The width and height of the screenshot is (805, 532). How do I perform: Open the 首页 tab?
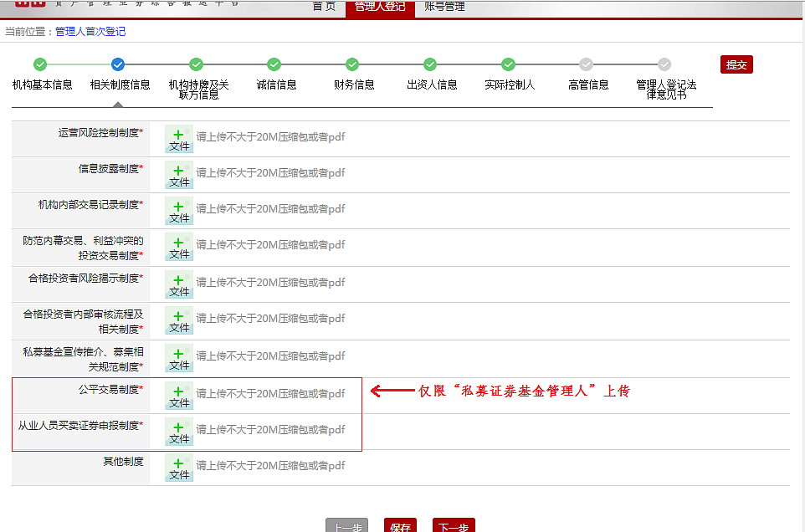coord(324,7)
